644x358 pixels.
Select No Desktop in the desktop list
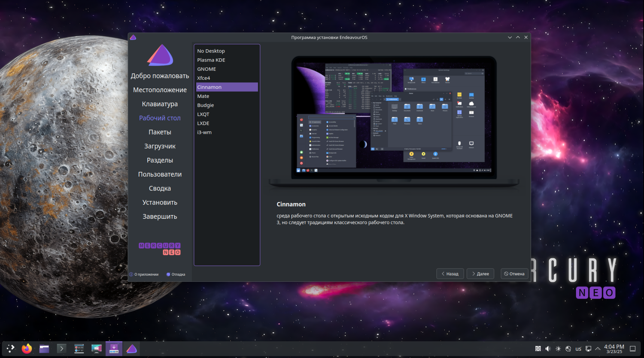pos(227,51)
